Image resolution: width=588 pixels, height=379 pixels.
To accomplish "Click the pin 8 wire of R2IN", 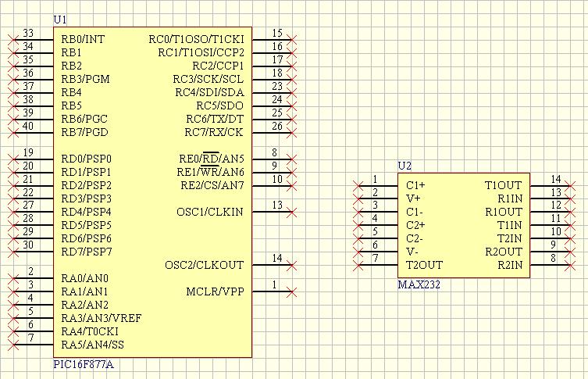I will [550, 266].
